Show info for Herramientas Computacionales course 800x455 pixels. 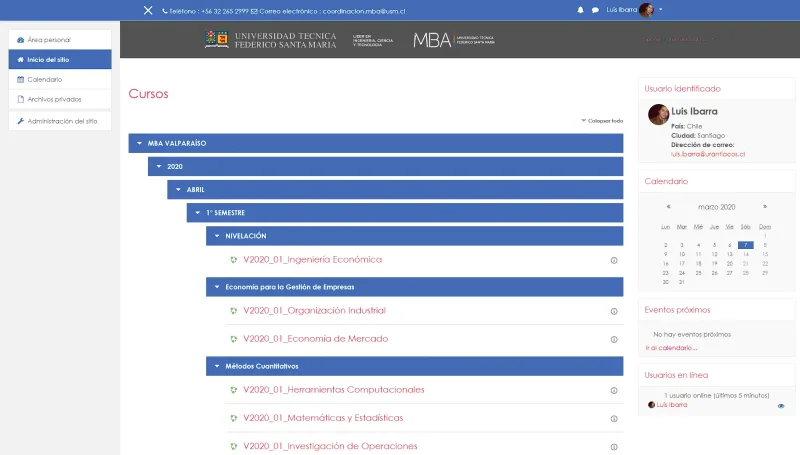614,390
